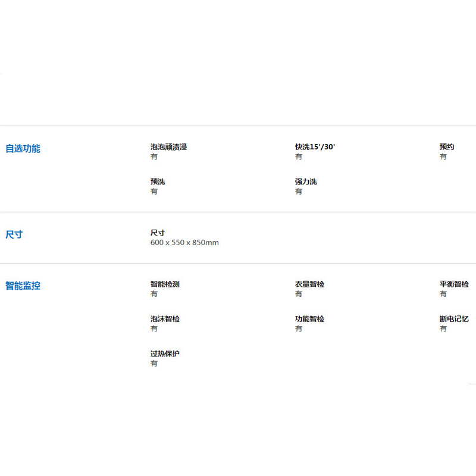476x476 pixels.
Task: Click the black 尺寸 label above dimensions
Action: point(158,233)
